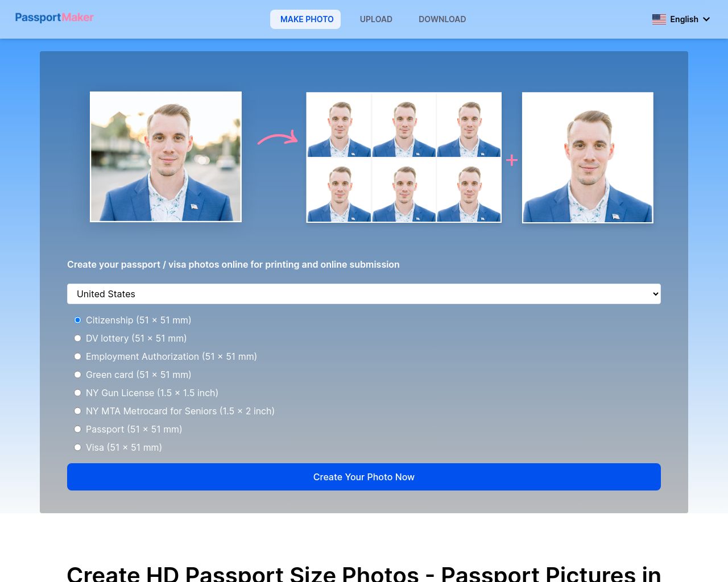This screenshot has width=728, height=582.
Task: Open the UPLOAD page
Action: tap(376, 19)
